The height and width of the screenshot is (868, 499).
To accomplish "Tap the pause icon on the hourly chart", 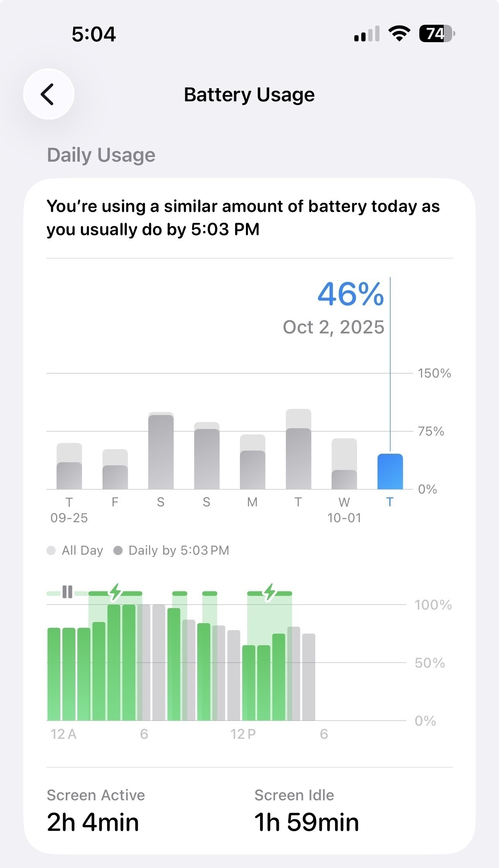I will [67, 592].
